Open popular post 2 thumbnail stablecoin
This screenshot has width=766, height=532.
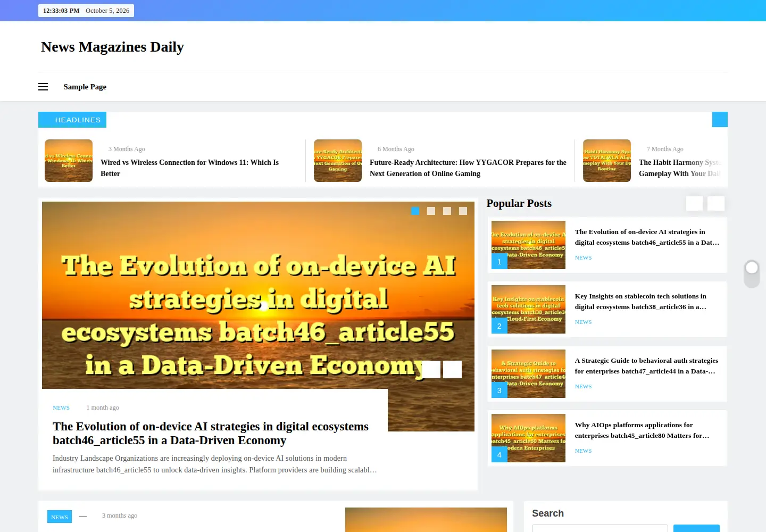click(528, 309)
